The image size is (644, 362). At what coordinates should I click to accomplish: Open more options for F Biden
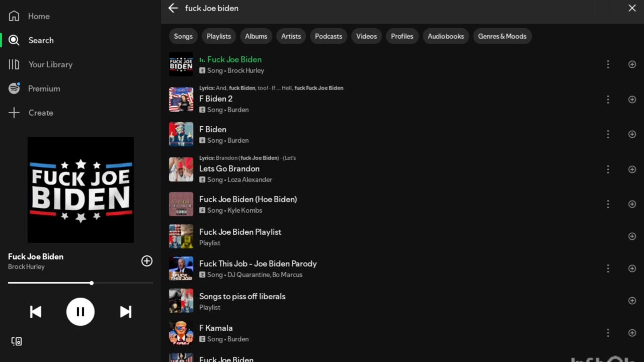pos(608,134)
